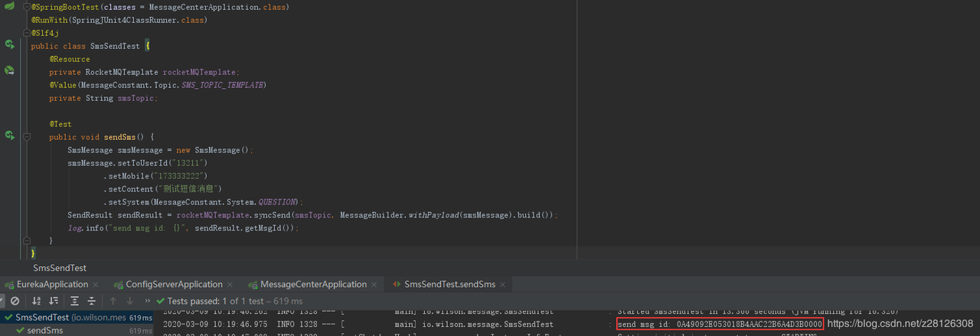Viewport: 980px width, 336px height.
Task: Collapse the @SpringBootTest annotation fold marker
Action: (28, 7)
